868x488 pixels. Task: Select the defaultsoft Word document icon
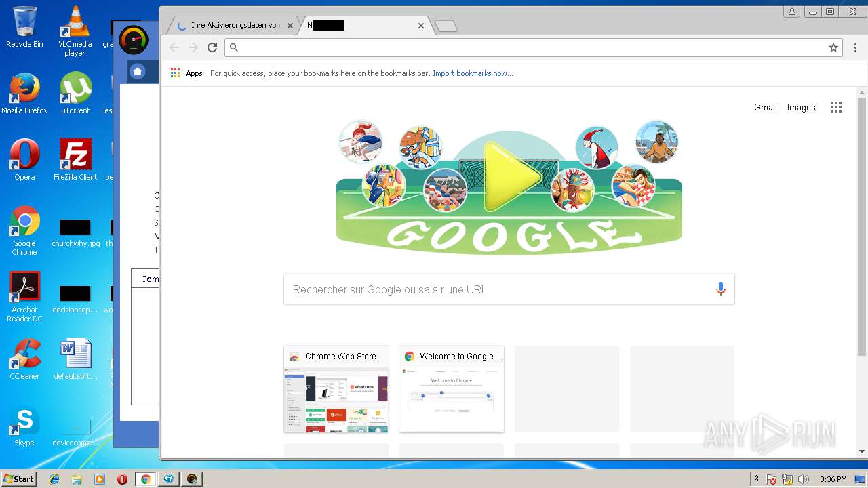75,360
